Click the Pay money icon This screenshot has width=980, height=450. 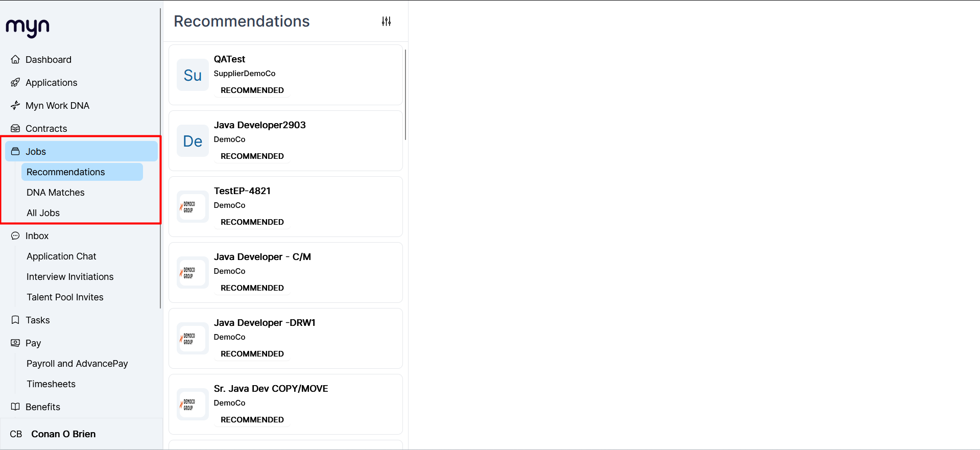click(15, 343)
